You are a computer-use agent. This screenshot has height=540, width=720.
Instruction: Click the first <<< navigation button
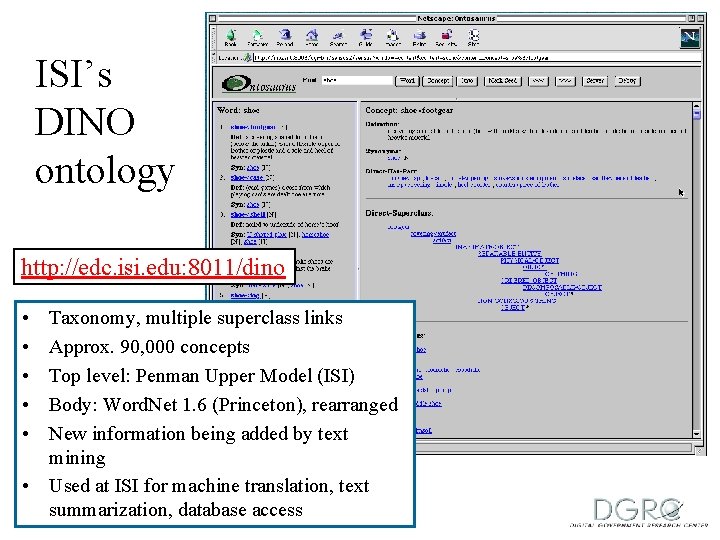(x=538, y=81)
